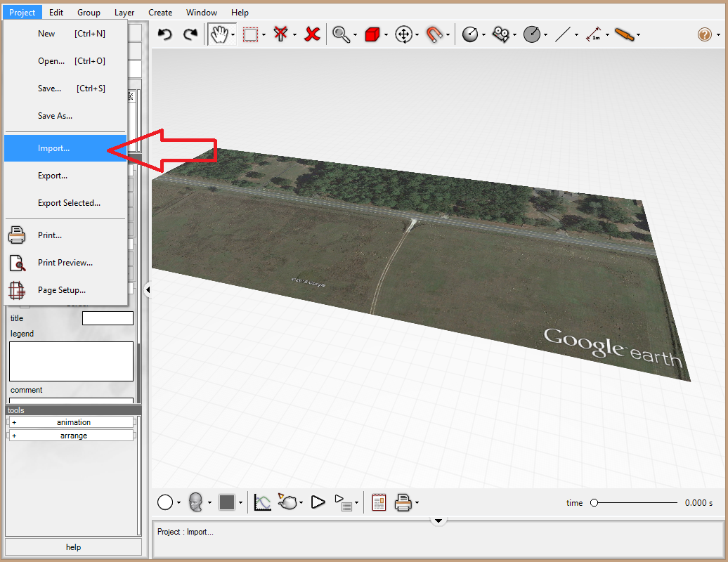Click the play with list icon
728x562 pixels.
coord(343,502)
